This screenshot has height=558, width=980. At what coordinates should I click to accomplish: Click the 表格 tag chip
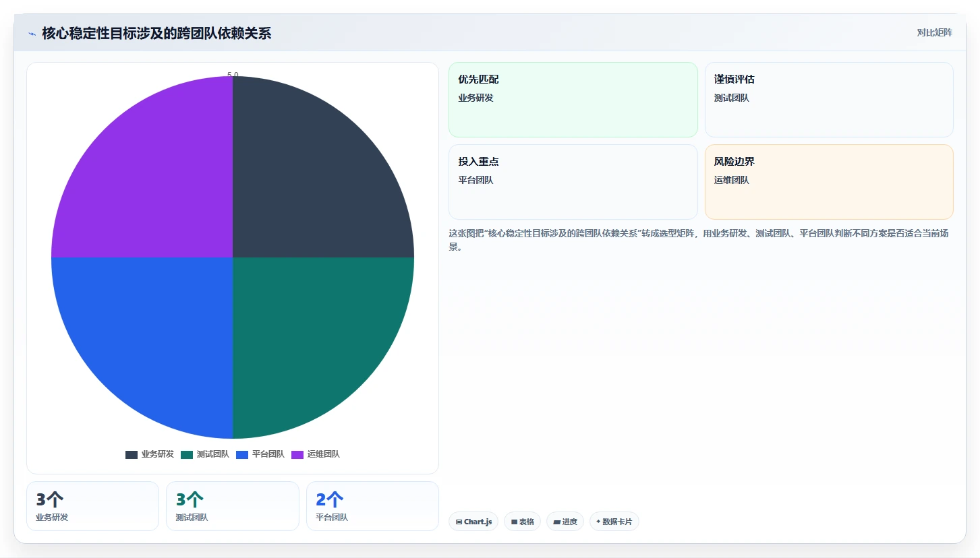click(x=522, y=522)
